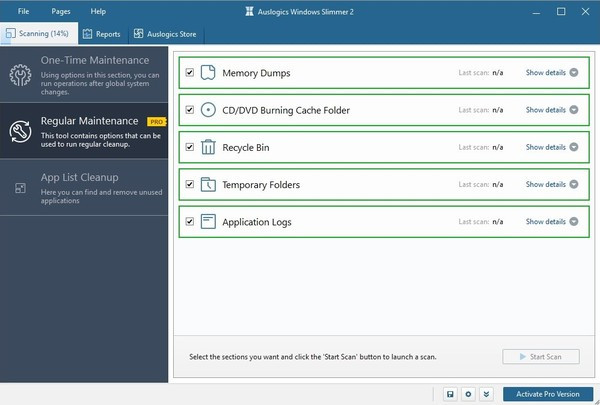Uncheck the Memory Dumps checkbox
The height and width of the screenshot is (405, 600).
click(189, 73)
